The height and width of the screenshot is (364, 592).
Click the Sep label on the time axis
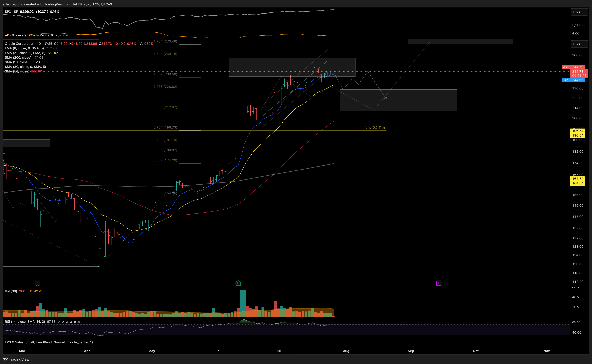(x=411, y=351)
